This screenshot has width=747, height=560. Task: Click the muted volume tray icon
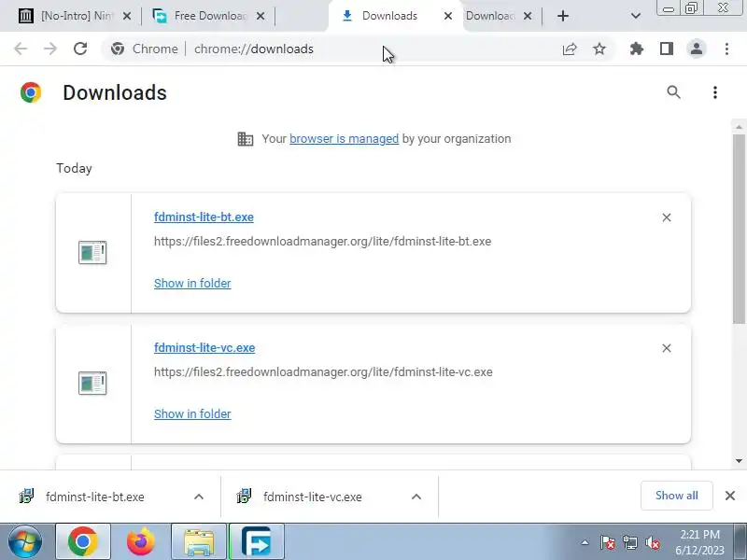(x=652, y=542)
